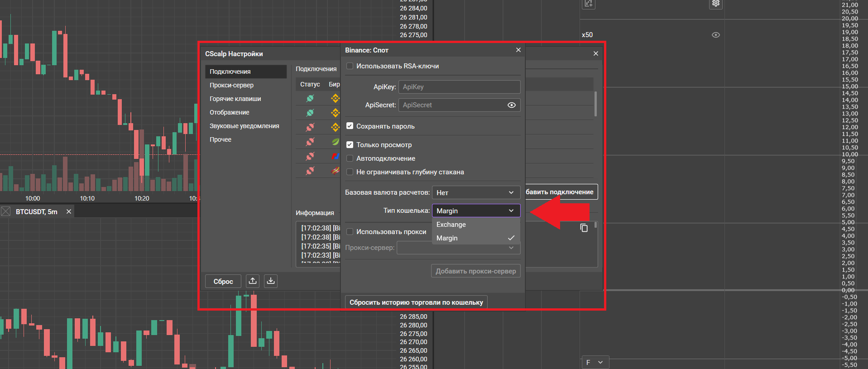Close the Binance: Спот dialog
The image size is (868, 369).
point(518,50)
